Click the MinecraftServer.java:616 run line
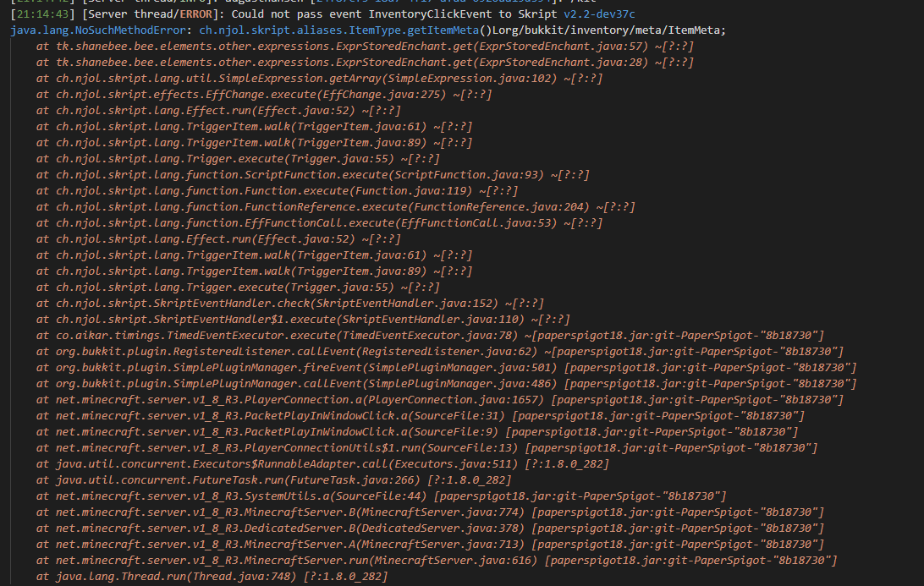 437,561
